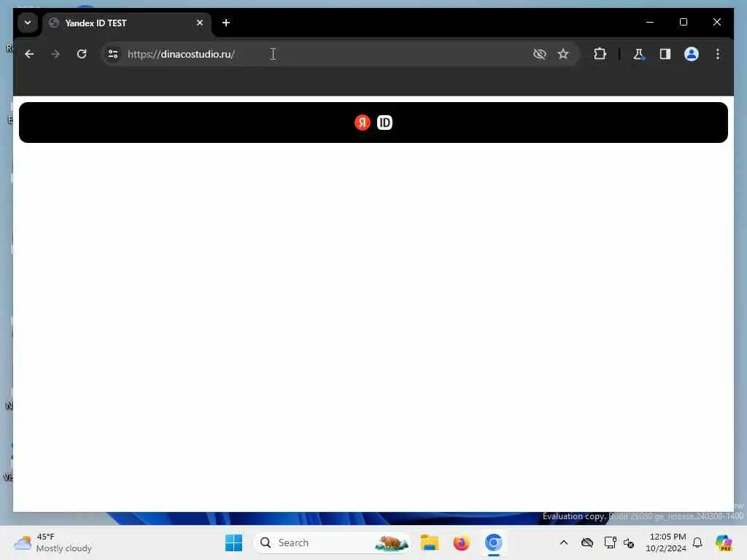
Task: Open Chrome three-dot menu
Action: [718, 54]
